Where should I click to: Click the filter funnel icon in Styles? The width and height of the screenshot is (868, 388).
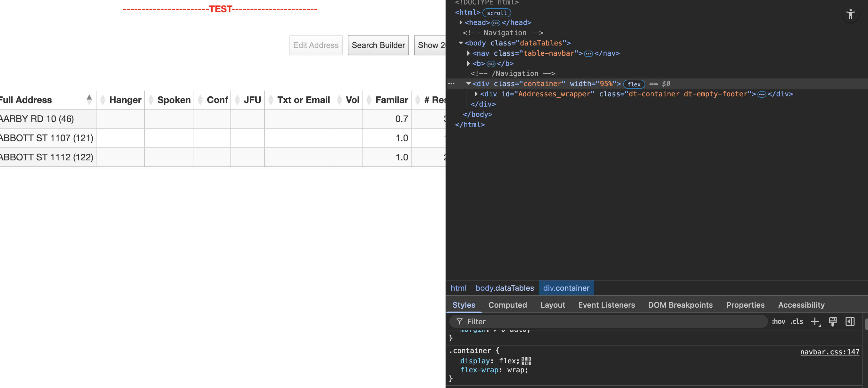click(459, 321)
